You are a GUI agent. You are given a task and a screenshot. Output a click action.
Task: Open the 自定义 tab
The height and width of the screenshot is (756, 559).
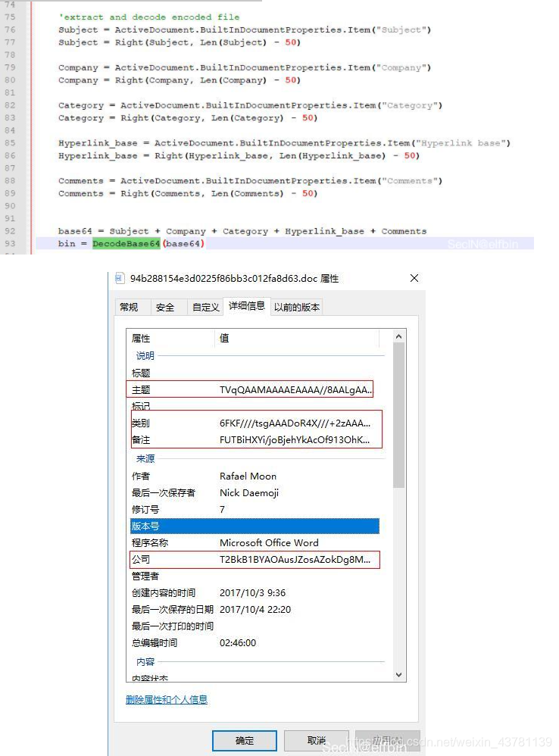coord(205,307)
